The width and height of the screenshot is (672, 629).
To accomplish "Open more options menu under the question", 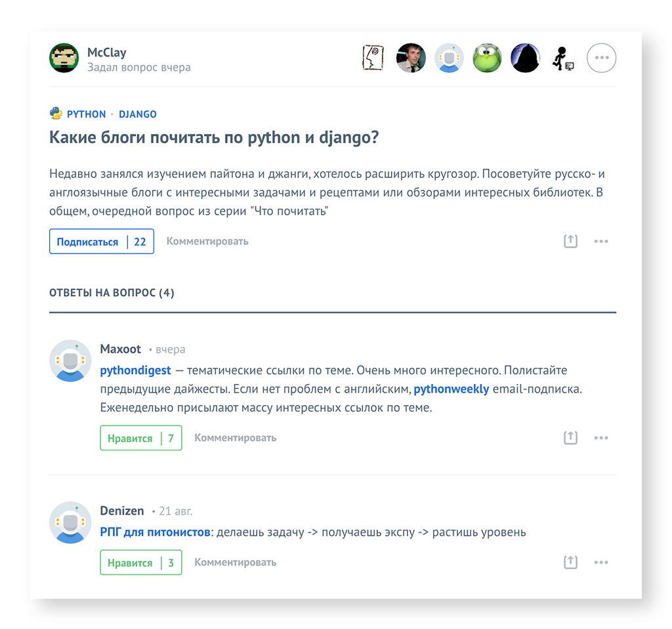I will click(601, 241).
